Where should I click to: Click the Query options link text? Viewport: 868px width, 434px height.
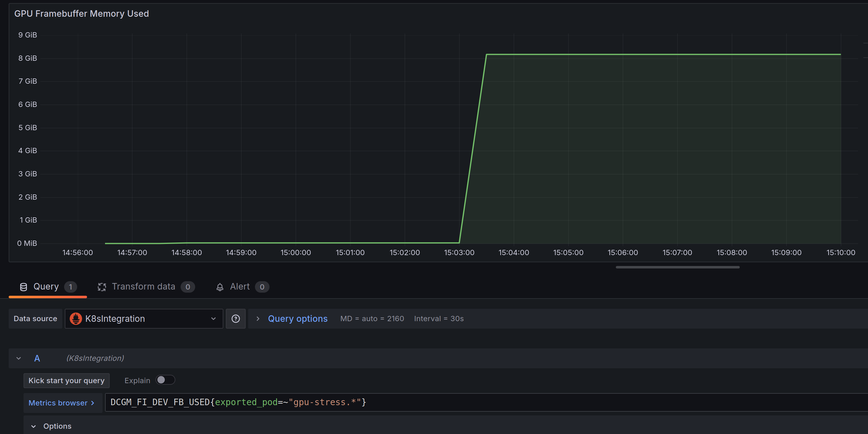coord(297,319)
